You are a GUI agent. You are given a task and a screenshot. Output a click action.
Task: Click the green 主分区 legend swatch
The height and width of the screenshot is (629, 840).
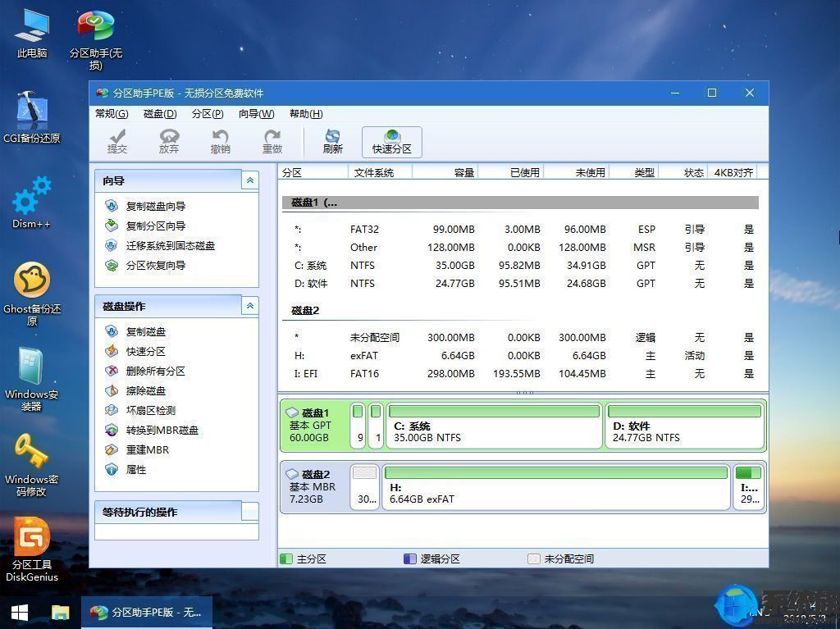point(285,558)
